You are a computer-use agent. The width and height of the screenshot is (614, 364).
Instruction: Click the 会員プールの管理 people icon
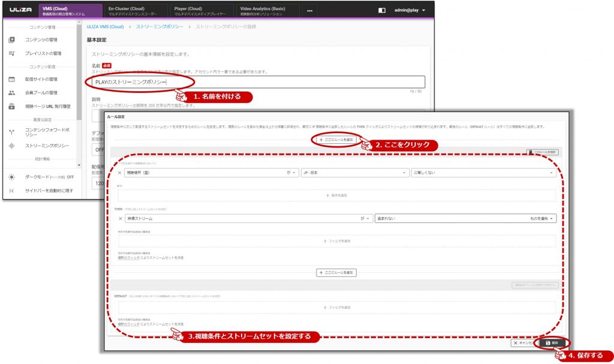[x=11, y=93]
